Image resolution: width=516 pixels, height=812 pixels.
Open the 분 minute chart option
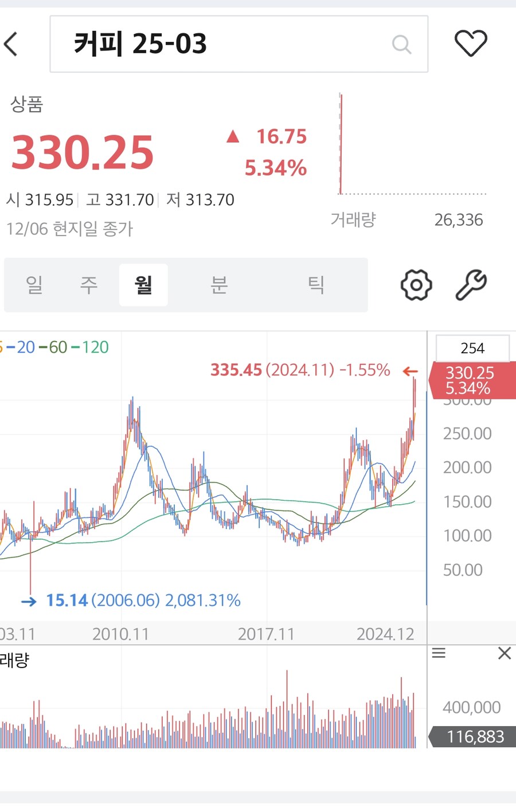click(x=220, y=285)
